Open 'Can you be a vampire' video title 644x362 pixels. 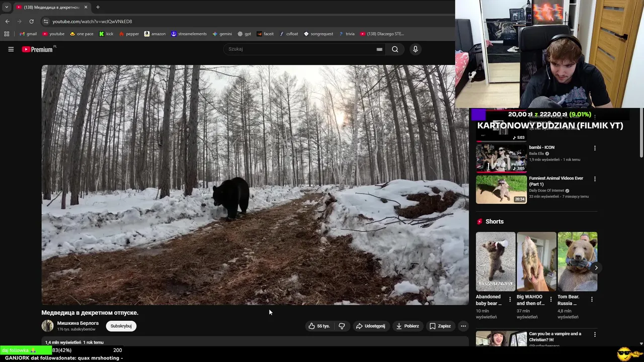click(x=555, y=336)
